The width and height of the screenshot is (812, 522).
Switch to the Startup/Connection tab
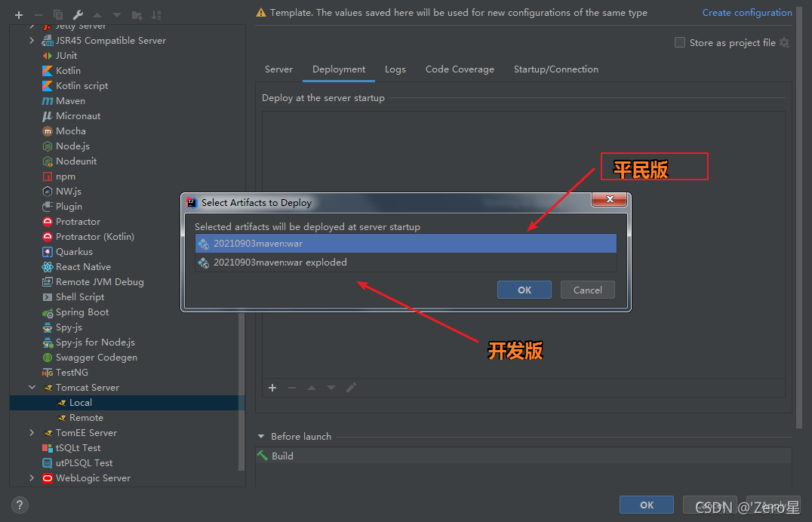click(555, 69)
